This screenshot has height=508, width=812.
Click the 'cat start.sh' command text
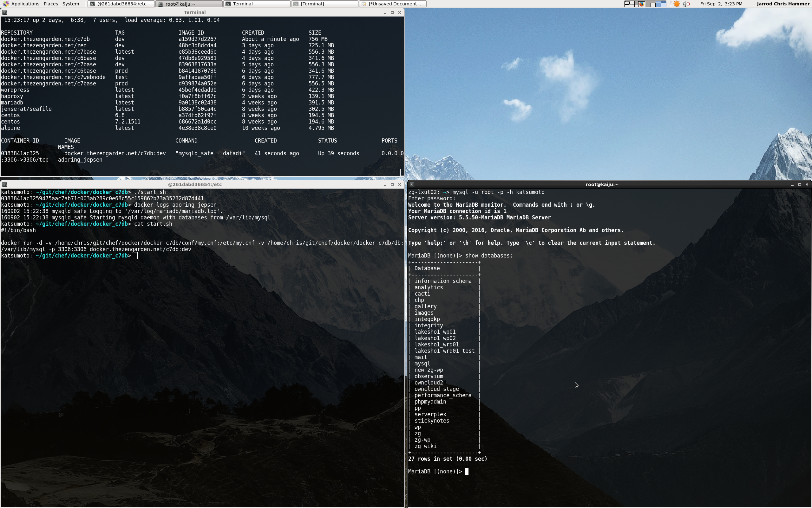tap(153, 224)
